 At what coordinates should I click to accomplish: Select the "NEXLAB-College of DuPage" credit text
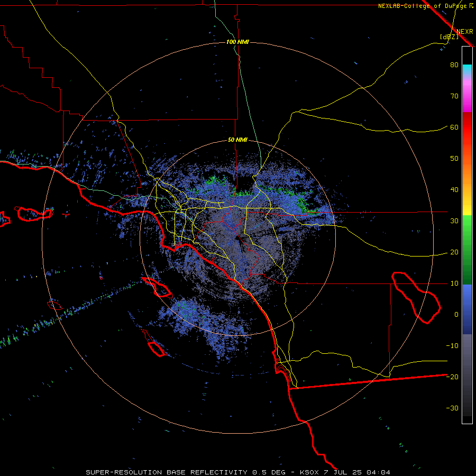(x=423, y=6)
